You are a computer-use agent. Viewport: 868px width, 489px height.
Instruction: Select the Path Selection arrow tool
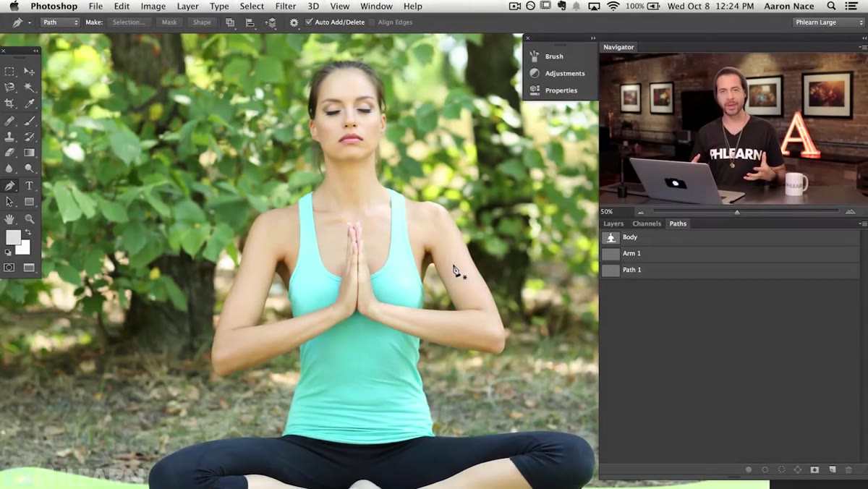(10, 202)
